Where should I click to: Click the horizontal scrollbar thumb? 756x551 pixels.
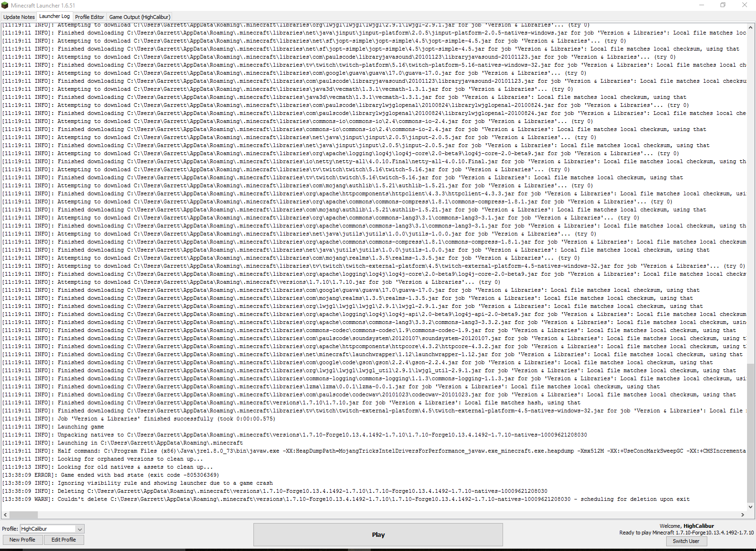(23, 515)
